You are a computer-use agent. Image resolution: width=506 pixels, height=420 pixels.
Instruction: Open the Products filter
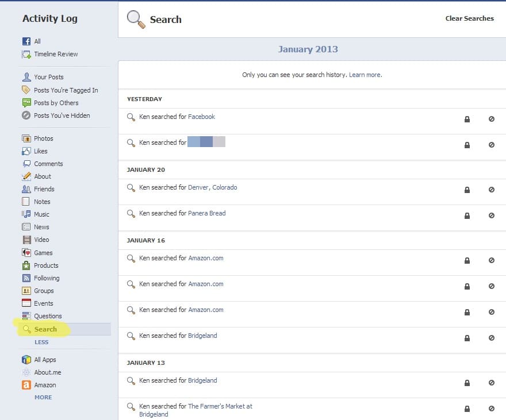click(40, 265)
